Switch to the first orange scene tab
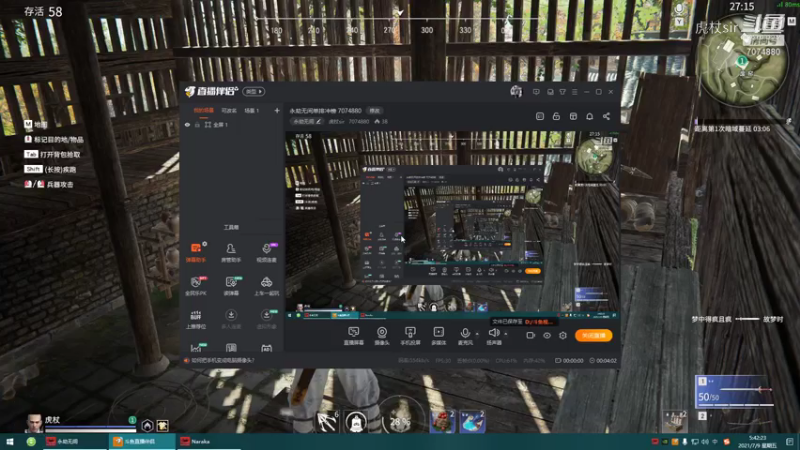Image resolution: width=800 pixels, height=450 pixels. coord(203,110)
